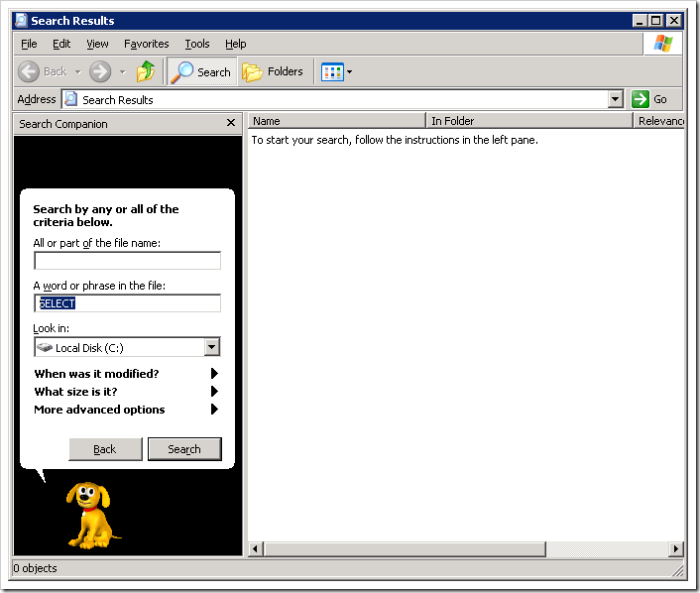Screen dimensions: 700x593
Task: Toggle the Search toolbar button
Action: pyautogui.click(x=202, y=71)
